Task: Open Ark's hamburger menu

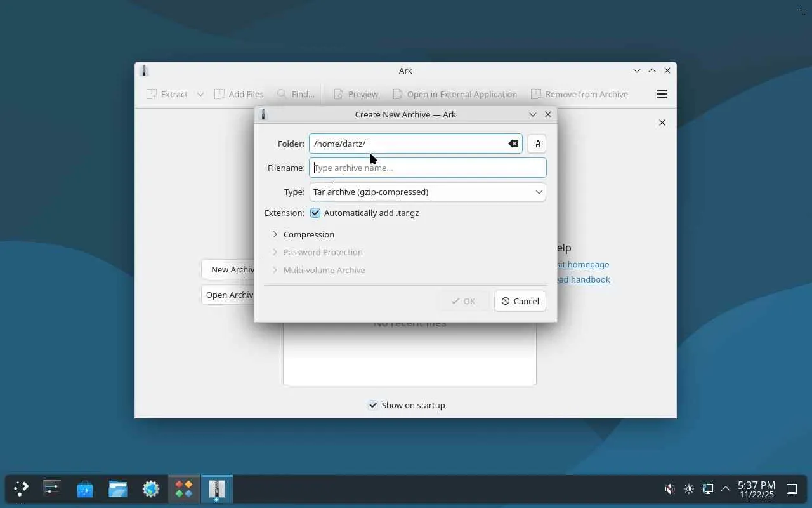Action: (x=661, y=94)
